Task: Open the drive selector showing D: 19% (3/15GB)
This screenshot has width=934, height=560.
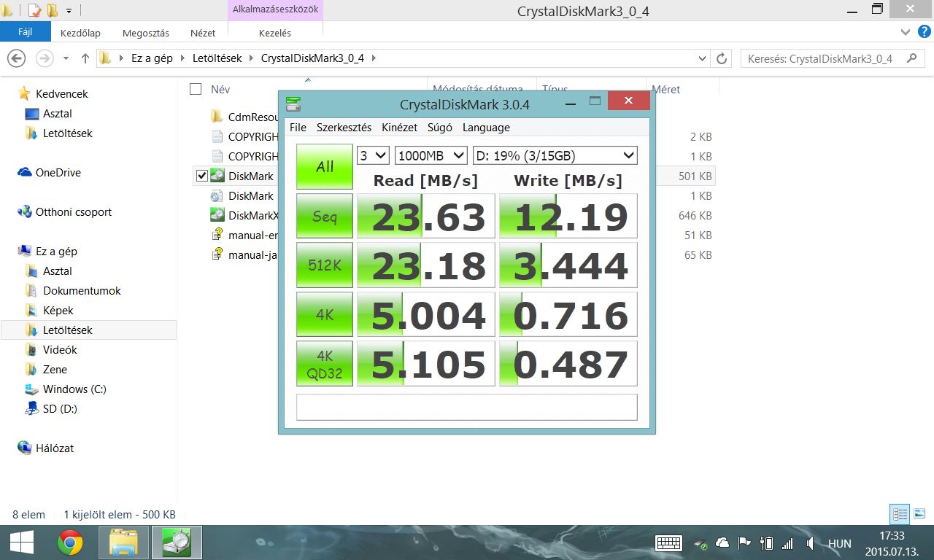Action: pyautogui.click(x=555, y=155)
